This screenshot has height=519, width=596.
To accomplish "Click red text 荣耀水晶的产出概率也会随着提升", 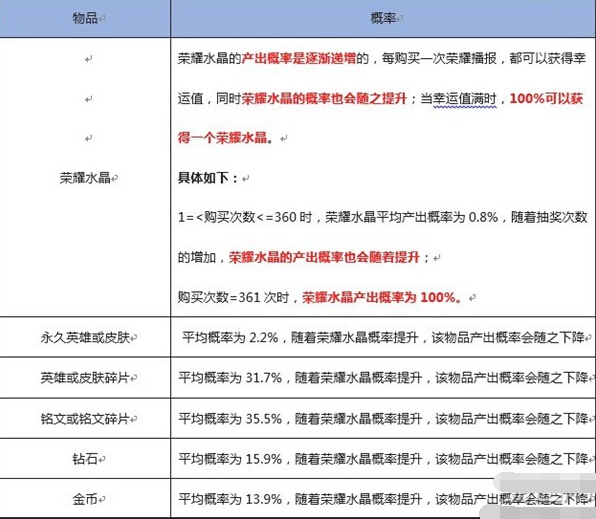I will click(324, 257).
